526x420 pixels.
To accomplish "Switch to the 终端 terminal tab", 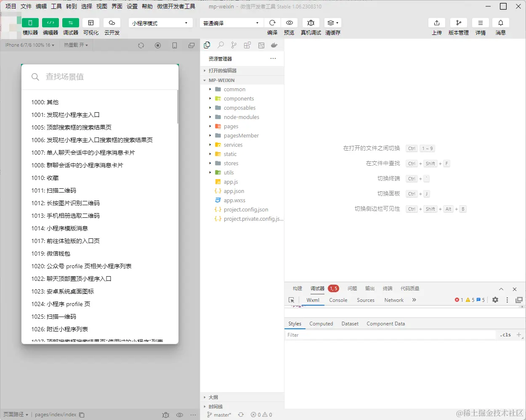I will [x=388, y=288].
